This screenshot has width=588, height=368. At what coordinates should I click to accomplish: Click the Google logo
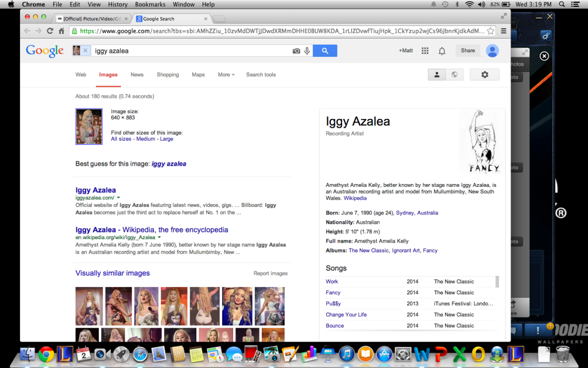click(45, 51)
